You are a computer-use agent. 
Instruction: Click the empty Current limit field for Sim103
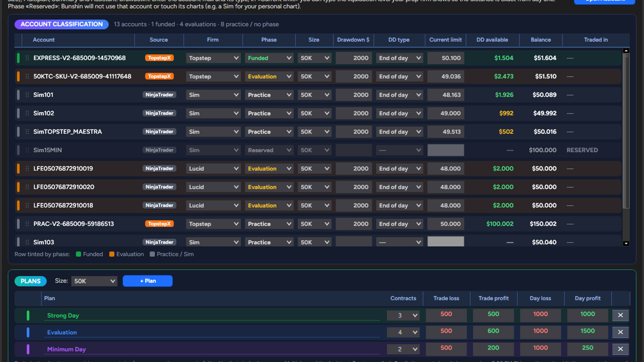pyautogui.click(x=446, y=241)
